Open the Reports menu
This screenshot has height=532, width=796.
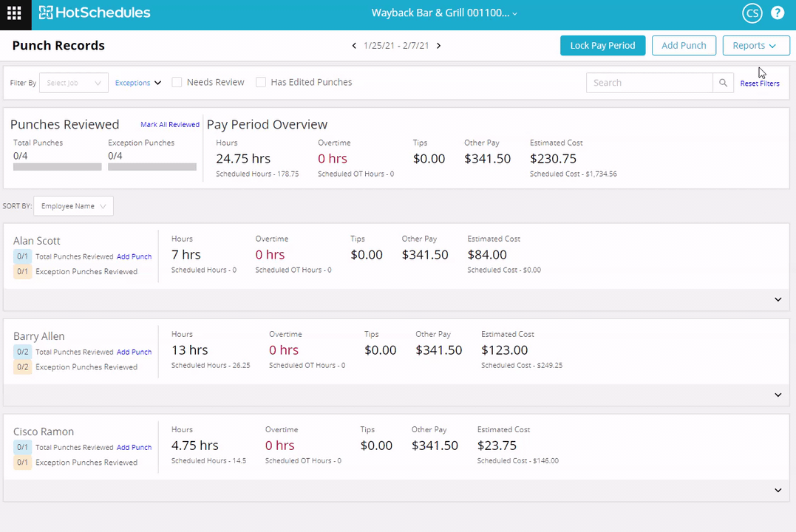755,46
